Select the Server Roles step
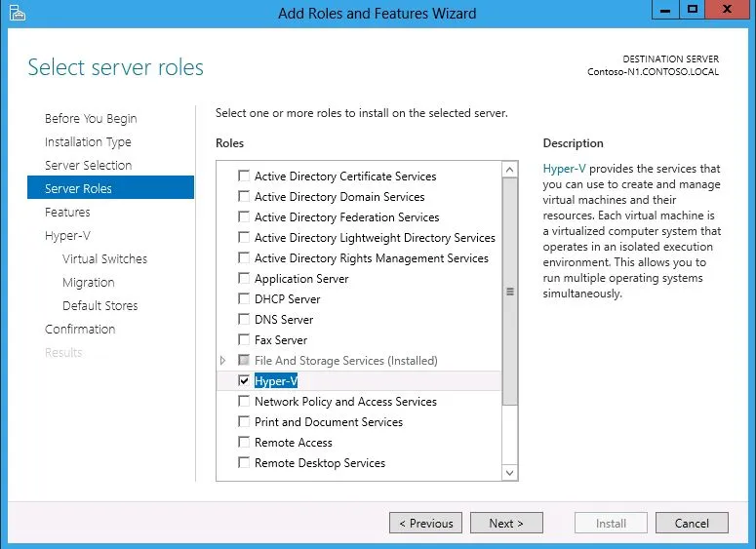The width and height of the screenshot is (756, 549). tap(110, 187)
